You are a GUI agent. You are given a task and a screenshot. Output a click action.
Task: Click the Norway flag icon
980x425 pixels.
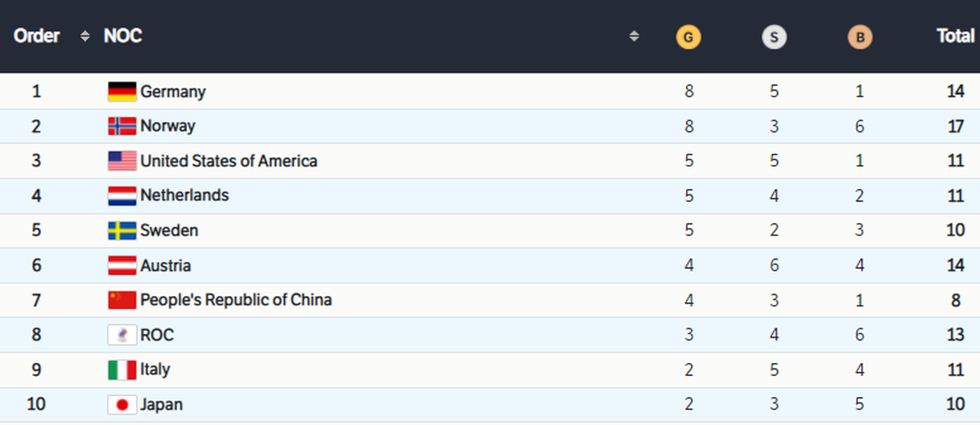(122, 126)
